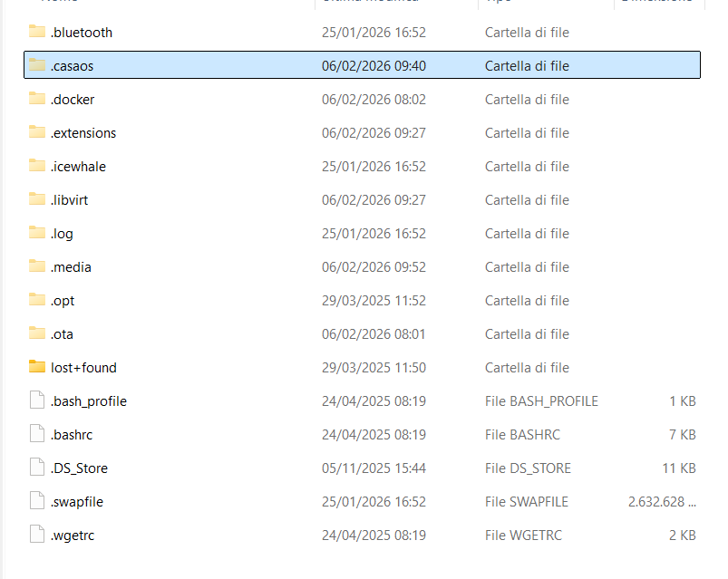
Task: Click the highlighted .casaos folder name
Action: click(x=73, y=65)
